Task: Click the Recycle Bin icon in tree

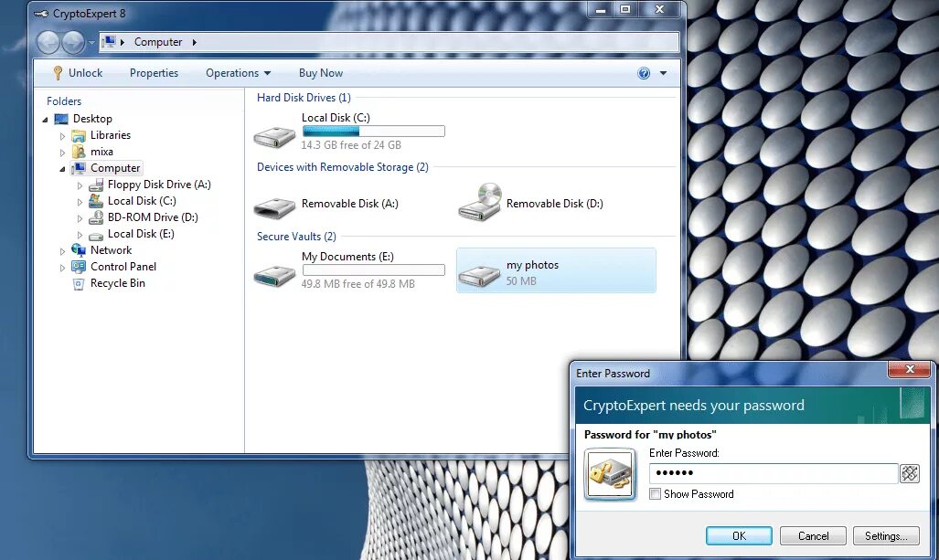Action: click(79, 284)
